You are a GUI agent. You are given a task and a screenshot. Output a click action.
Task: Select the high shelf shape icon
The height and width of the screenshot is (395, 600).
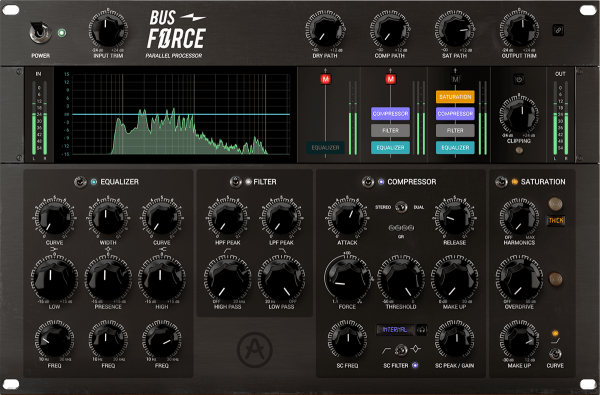[161, 250]
